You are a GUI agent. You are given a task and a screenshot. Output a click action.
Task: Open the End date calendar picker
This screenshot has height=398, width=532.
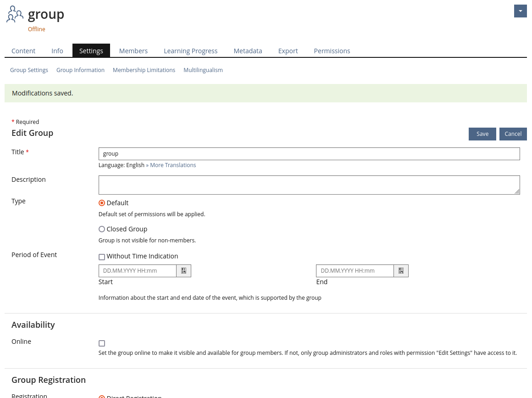(x=401, y=271)
